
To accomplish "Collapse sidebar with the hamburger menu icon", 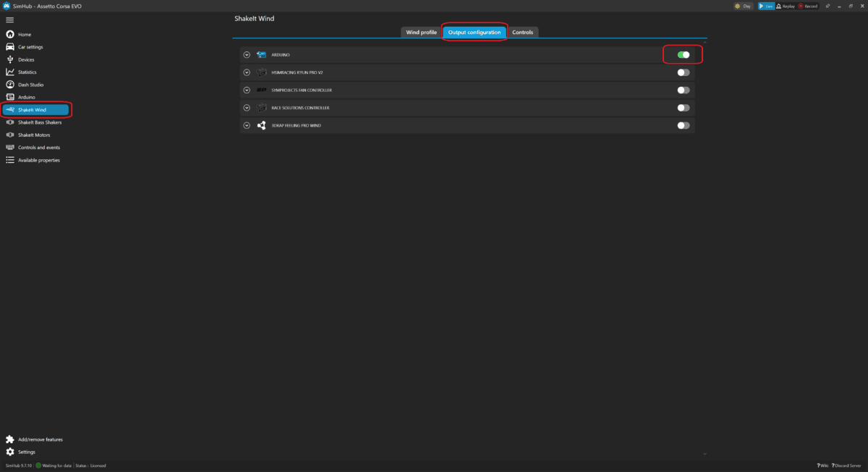I will pyautogui.click(x=10, y=20).
